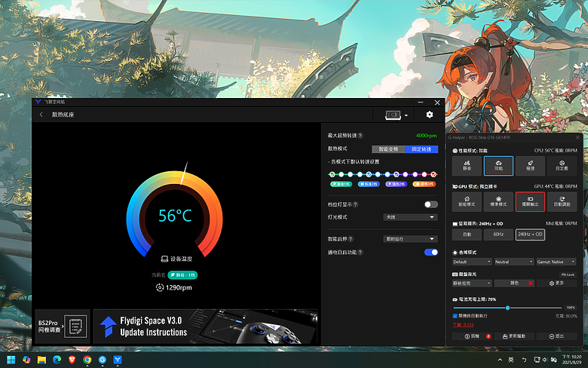This screenshot has height=368, width=588.
Task: Choose the blue 标准2档 preset badge
Action: coord(369,184)
